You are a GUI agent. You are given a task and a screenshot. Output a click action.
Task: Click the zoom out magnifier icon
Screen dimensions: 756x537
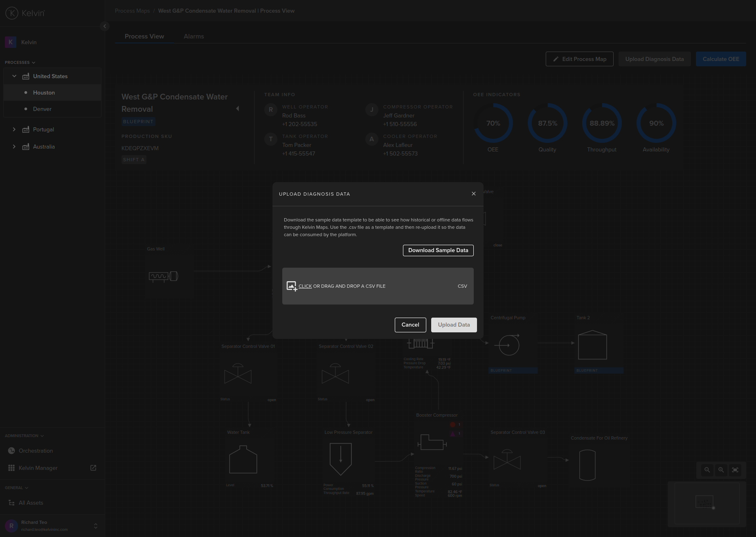[707, 470]
